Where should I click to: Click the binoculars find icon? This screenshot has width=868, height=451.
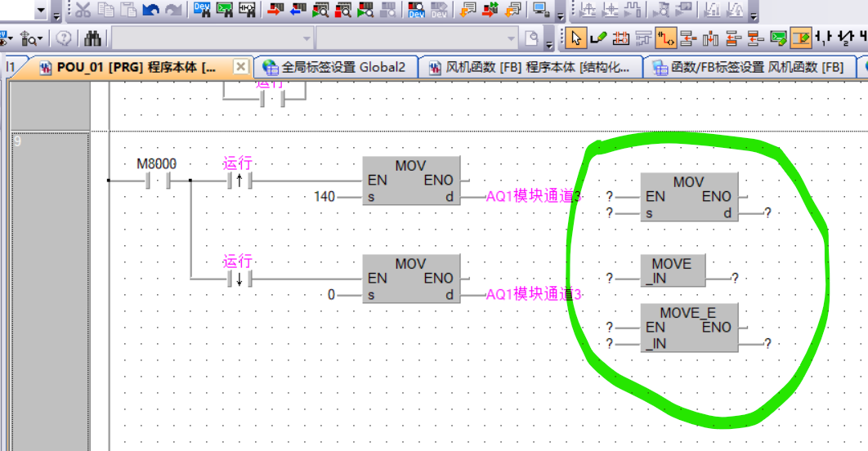[93, 38]
